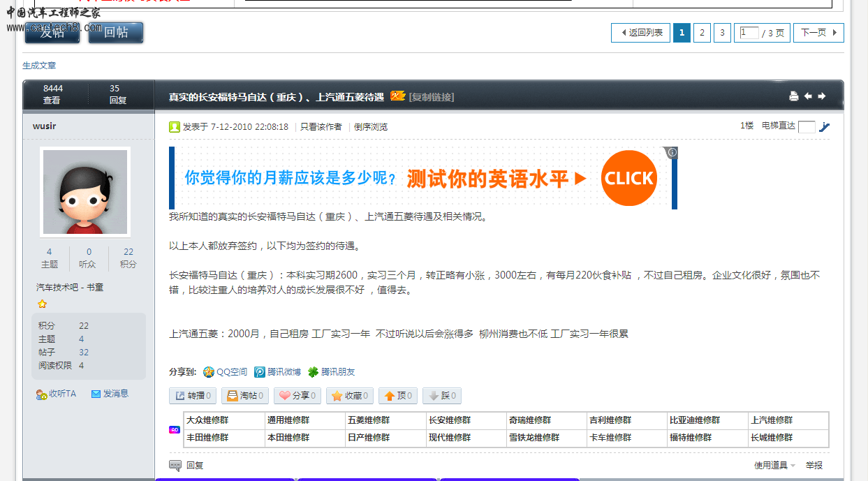Click the 奇瑞维修群 ad link
868x481 pixels.
pos(530,420)
